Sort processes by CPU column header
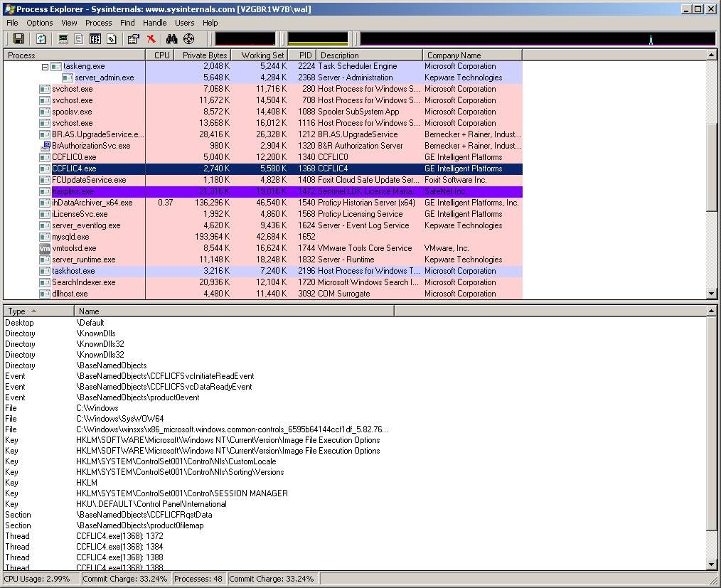The height and width of the screenshot is (588, 721). 161,55
